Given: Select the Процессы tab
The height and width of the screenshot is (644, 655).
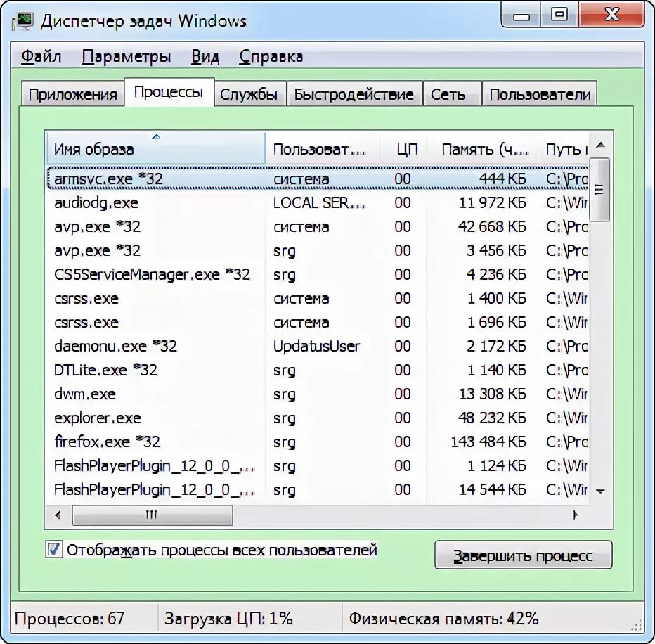Looking at the screenshot, I should tap(169, 92).
